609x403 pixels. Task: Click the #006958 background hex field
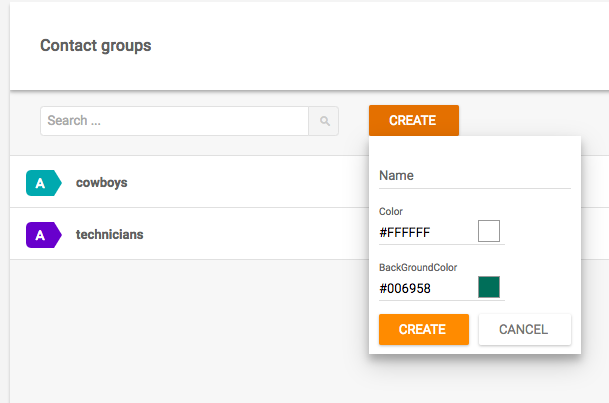pyautogui.click(x=425, y=289)
